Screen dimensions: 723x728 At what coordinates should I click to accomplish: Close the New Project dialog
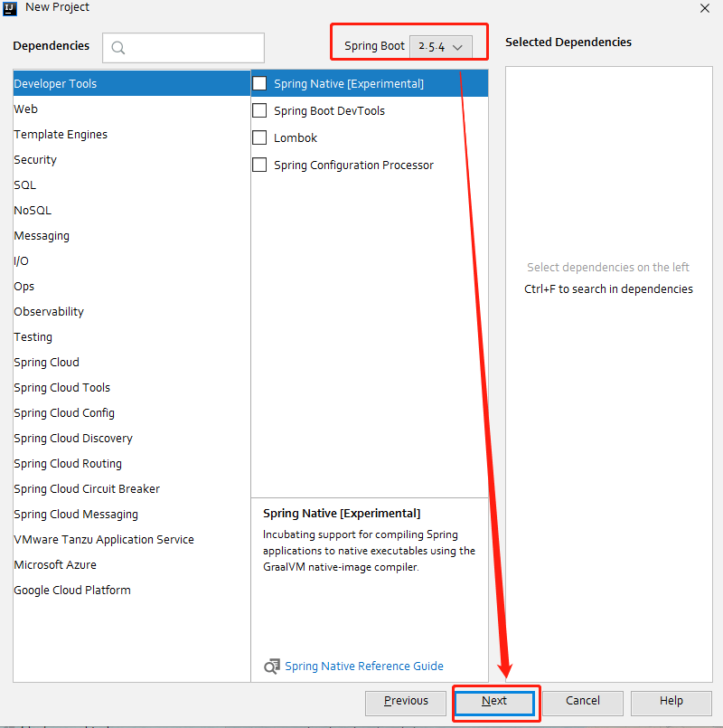pos(704,8)
